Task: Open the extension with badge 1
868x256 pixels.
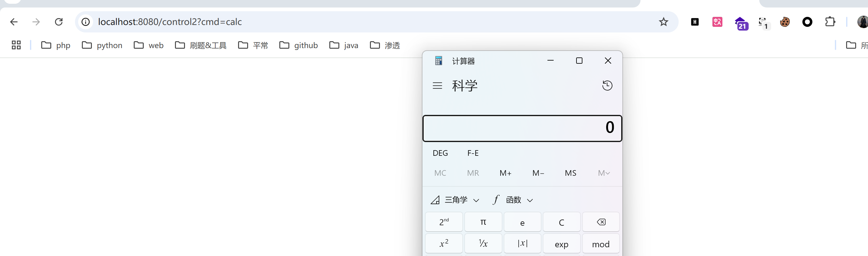Action: 764,23
